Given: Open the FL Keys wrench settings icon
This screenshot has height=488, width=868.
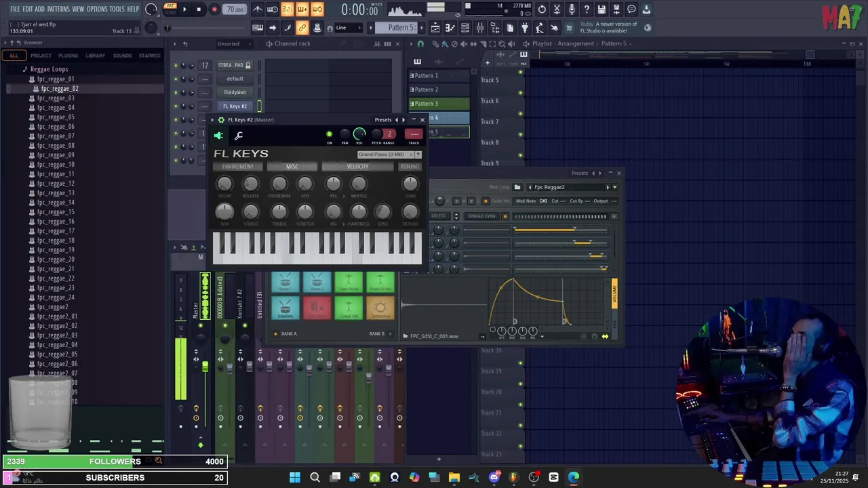Looking at the screenshot, I should pos(239,136).
